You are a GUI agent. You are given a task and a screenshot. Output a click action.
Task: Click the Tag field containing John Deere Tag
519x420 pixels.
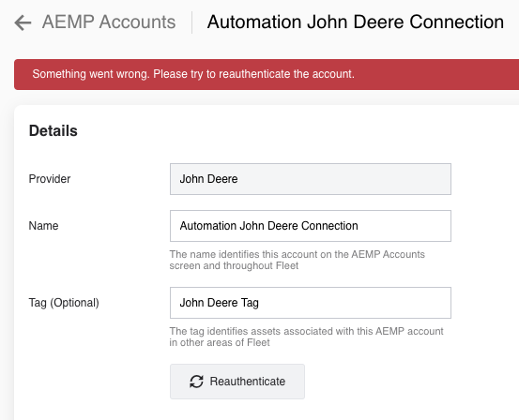click(310, 303)
